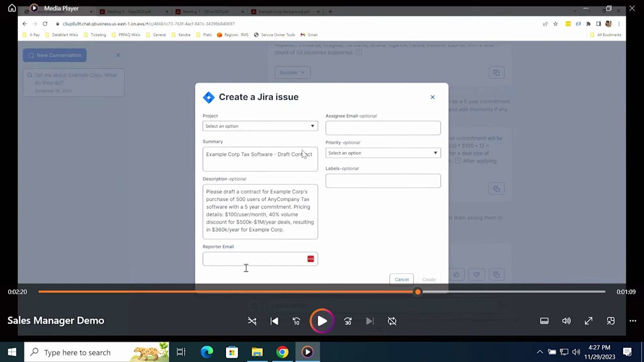Open the browser extensions puzzle icon
The height and width of the screenshot is (362, 644).
click(x=588, y=24)
